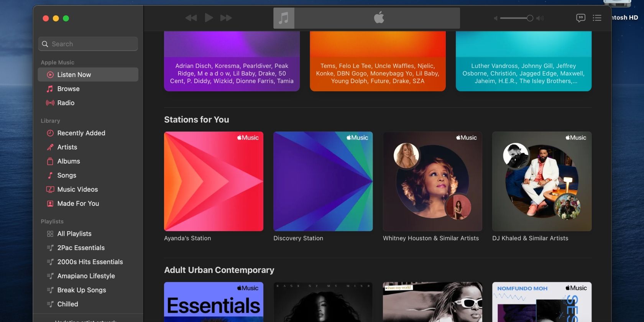Click the 2Pac Essentials playlist icon
644x322 pixels.
pos(50,248)
